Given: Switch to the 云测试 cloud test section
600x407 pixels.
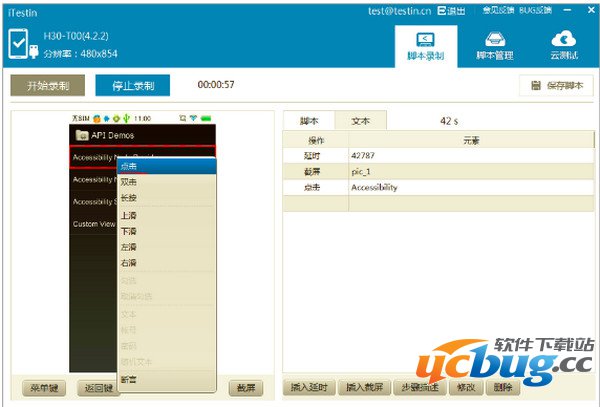Looking at the screenshot, I should (x=564, y=44).
